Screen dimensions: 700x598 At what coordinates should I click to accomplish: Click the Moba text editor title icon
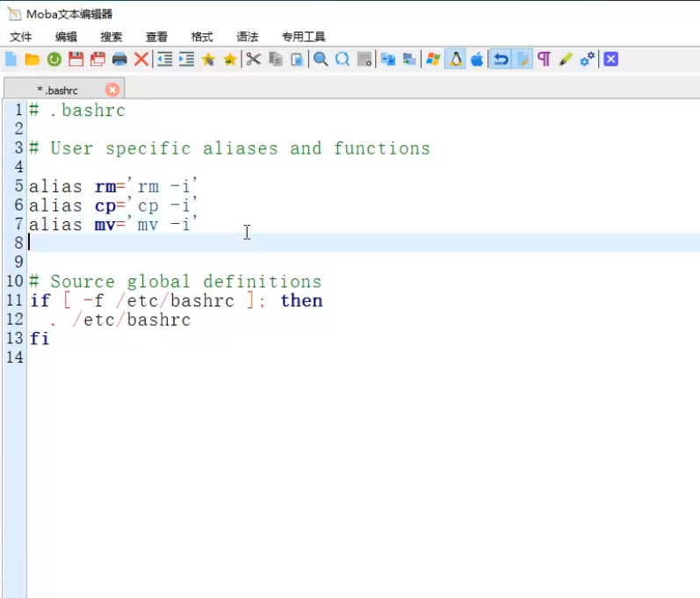pos(14,14)
